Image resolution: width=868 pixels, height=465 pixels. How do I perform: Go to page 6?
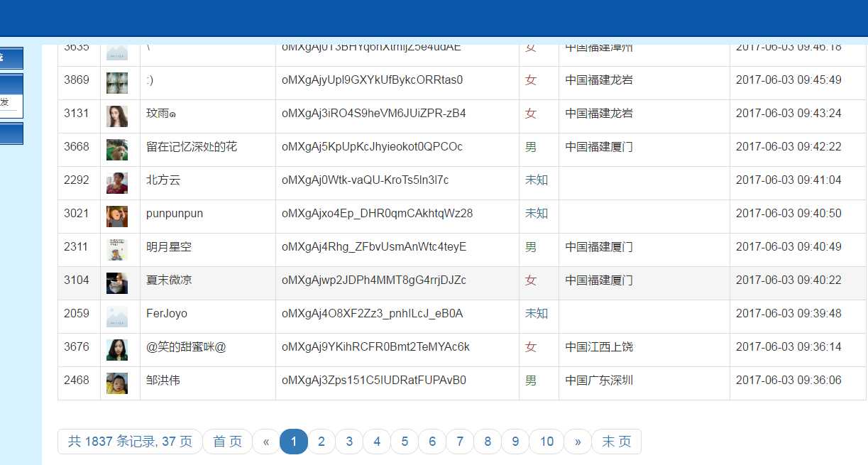(432, 442)
